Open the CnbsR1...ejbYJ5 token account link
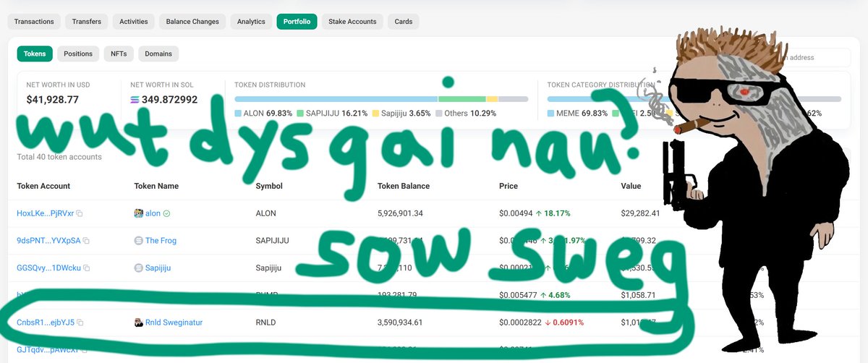 coord(46,323)
